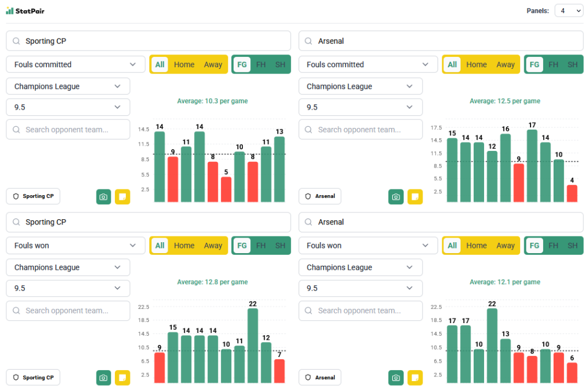Open the 9.5 threshold dropdown in Sporting CP Fouls won panel

[x=68, y=288]
